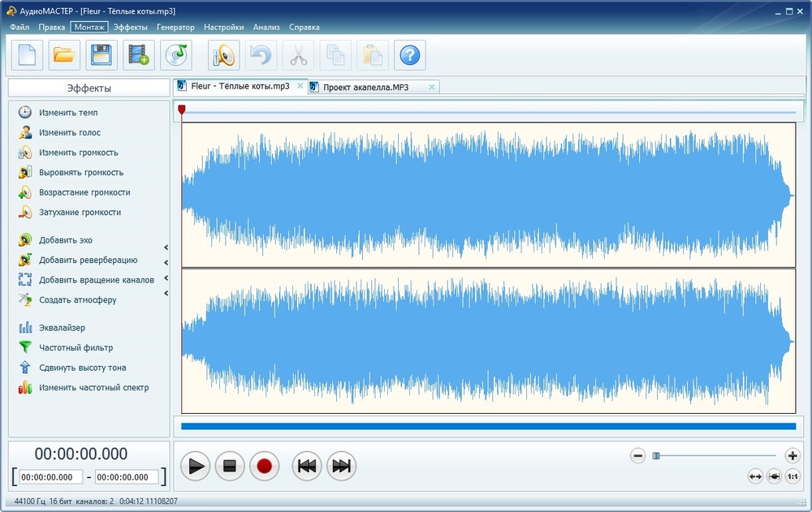
Task: Open a file with the folder icon
Action: [x=64, y=55]
